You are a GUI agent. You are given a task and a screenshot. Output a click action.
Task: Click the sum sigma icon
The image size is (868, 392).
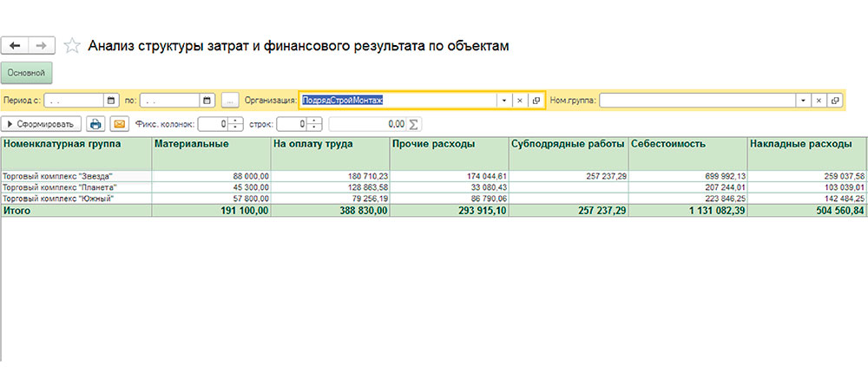414,124
